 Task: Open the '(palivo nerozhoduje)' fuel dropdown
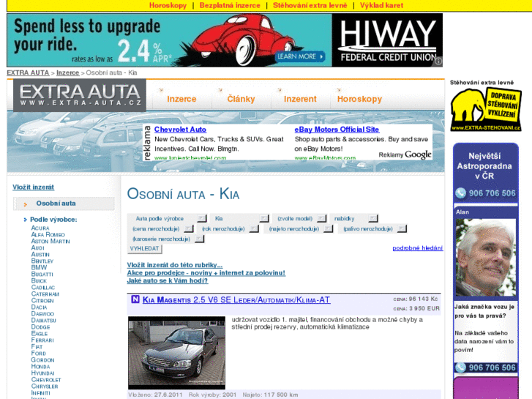(373, 228)
